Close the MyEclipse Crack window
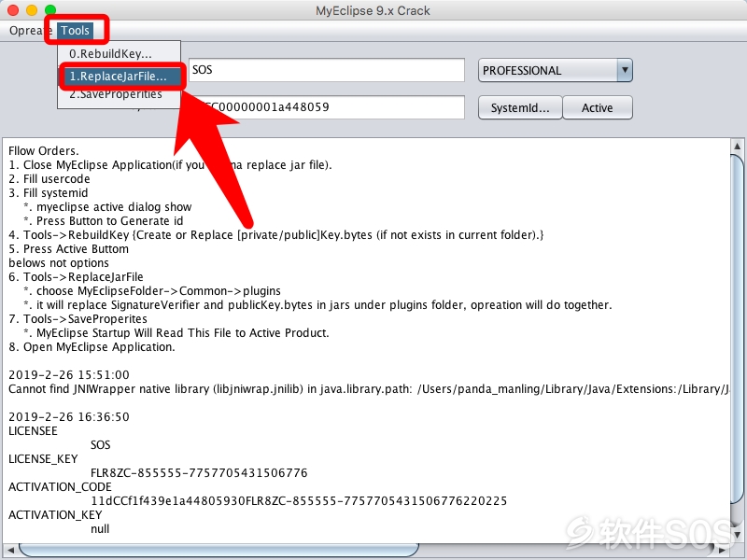Viewport: 747px width, 560px height. 13,10
